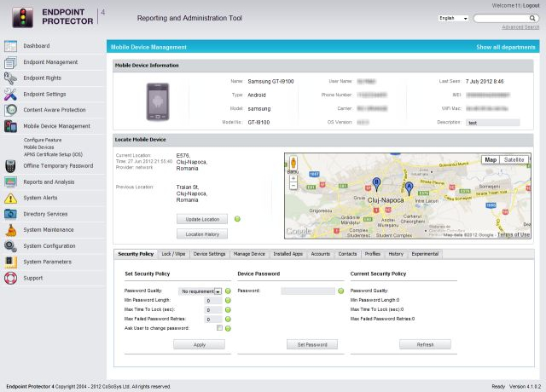
Task: Click the Logout link
Action: tap(531, 6)
